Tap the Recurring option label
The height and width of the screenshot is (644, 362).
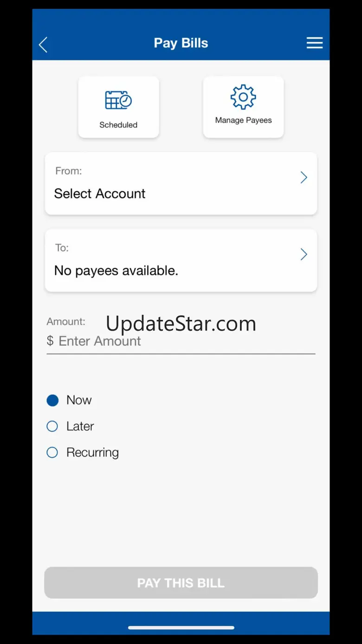92,453
